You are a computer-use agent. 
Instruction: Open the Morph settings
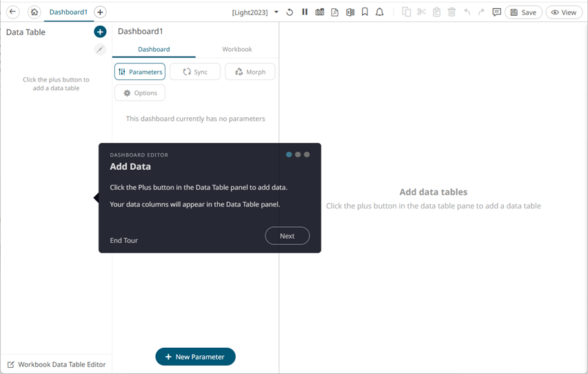pyautogui.click(x=250, y=72)
